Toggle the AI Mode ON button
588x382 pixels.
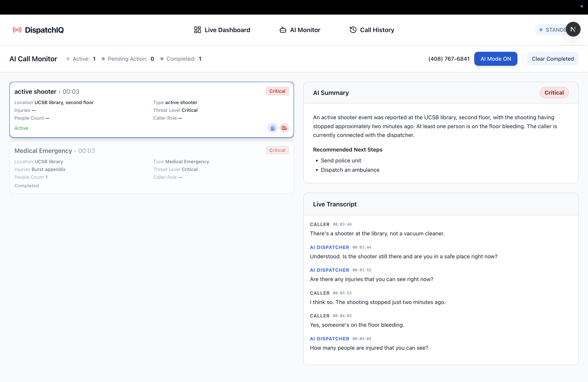click(x=495, y=59)
